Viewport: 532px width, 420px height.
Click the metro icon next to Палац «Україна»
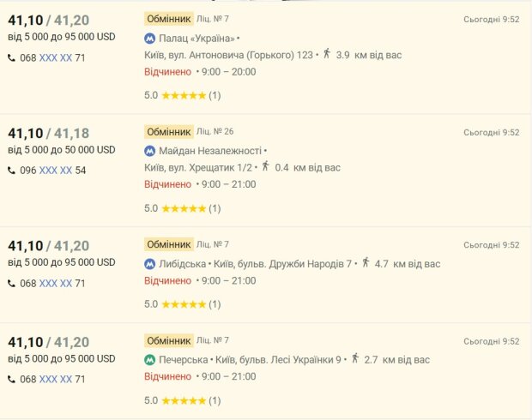point(149,39)
